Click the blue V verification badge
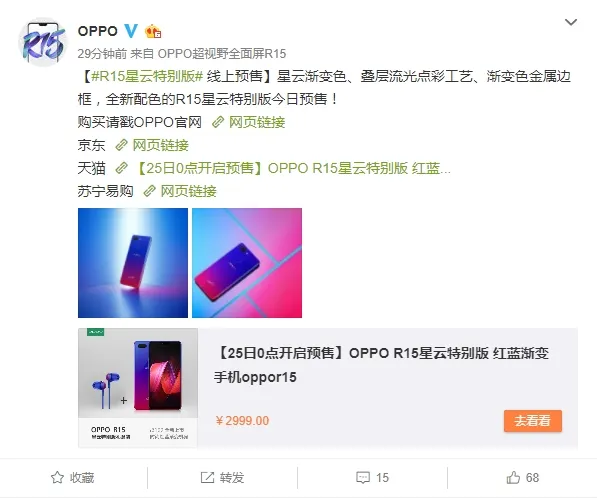 pyautogui.click(x=131, y=30)
